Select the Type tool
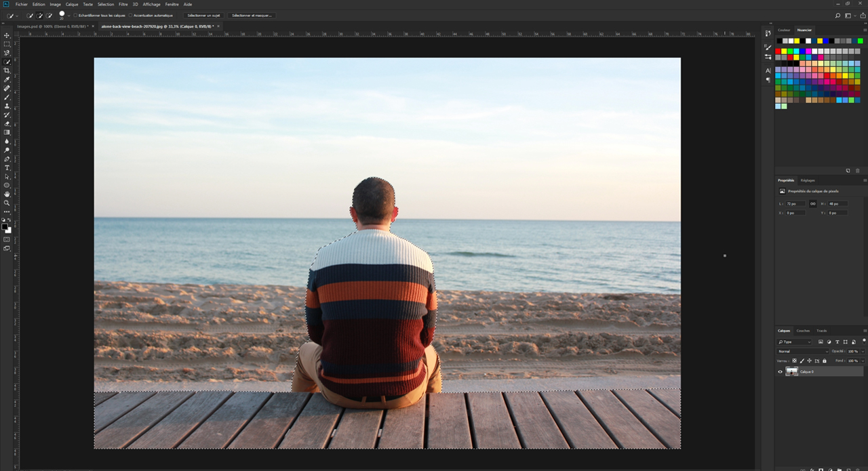The image size is (868, 471). coord(7,167)
